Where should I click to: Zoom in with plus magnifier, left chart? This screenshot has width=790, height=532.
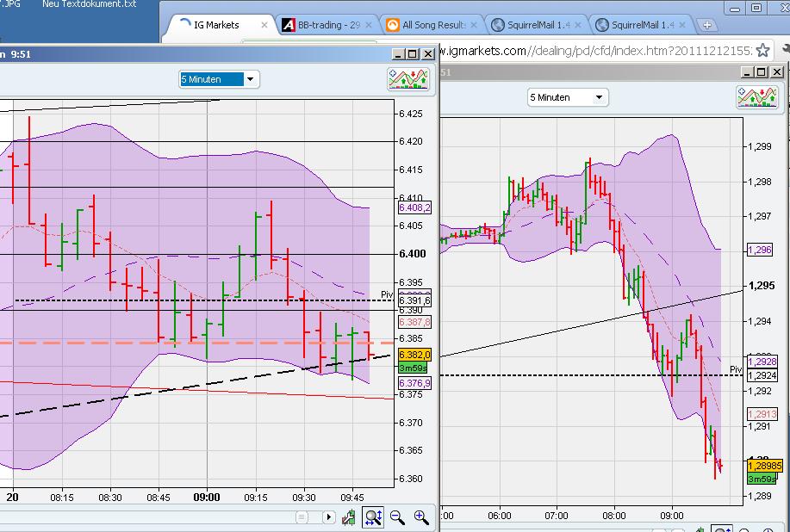[x=421, y=517]
